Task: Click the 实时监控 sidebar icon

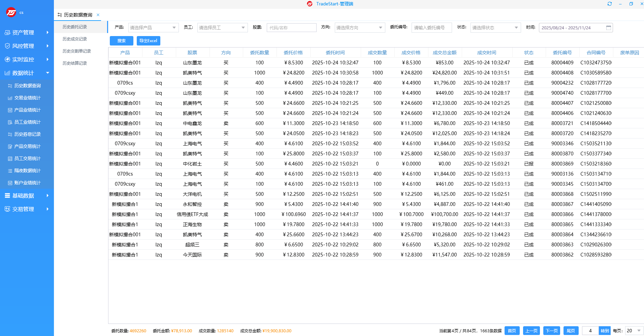Action: [7, 60]
